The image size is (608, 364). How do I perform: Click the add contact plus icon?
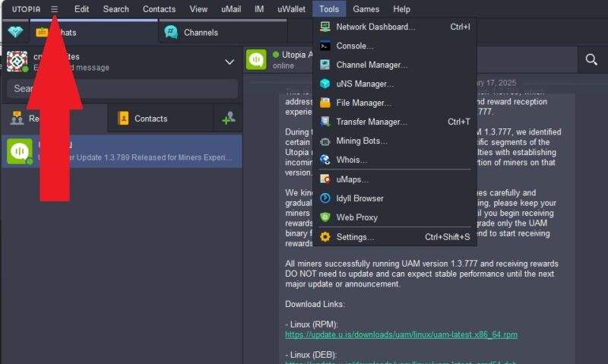(x=229, y=119)
